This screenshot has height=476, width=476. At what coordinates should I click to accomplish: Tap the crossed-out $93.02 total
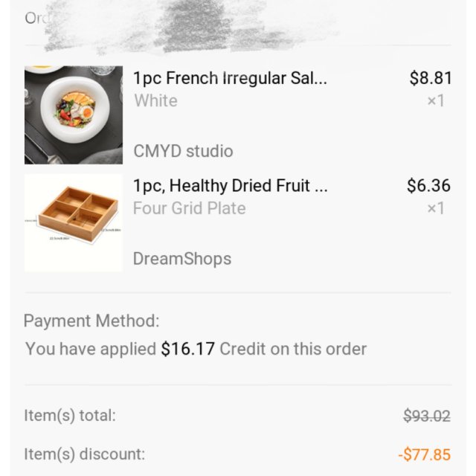pos(426,416)
